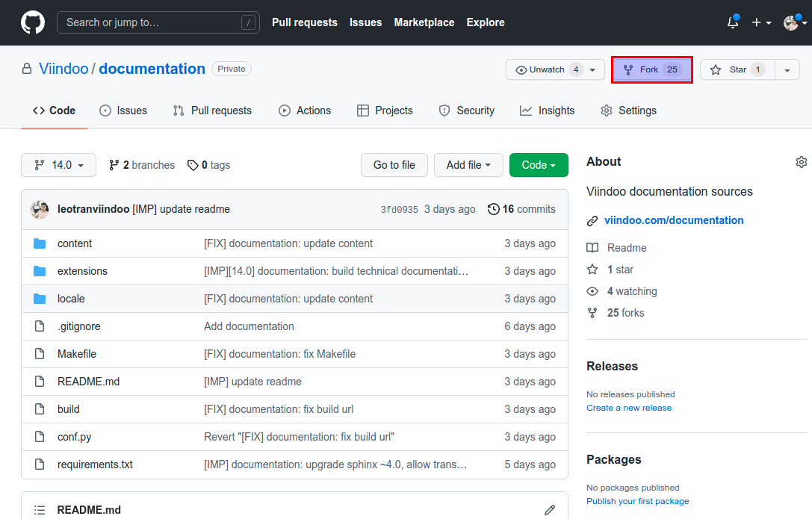Click the link icon beside viindoo.com/documentation
Screen dimensions: 812x519
click(592, 221)
